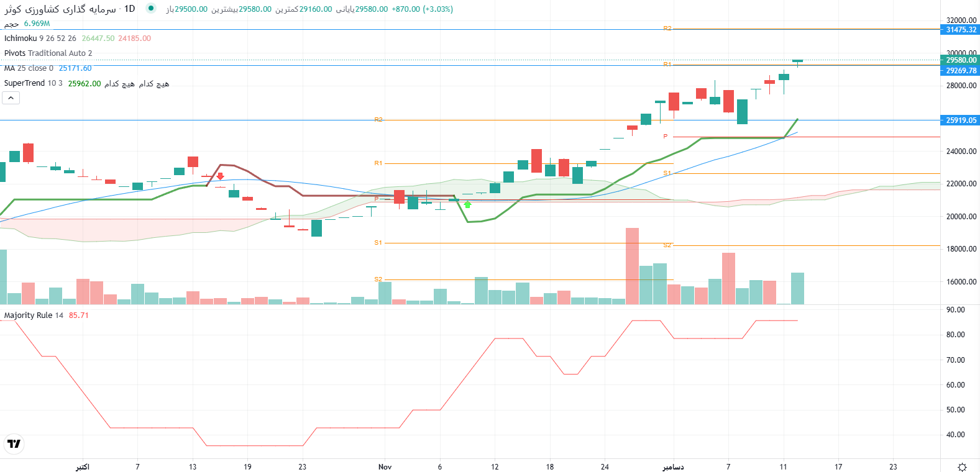Image resolution: width=980 pixels, height=472 pixels.
Task: Click the TradingView logo icon
Action: click(x=14, y=443)
